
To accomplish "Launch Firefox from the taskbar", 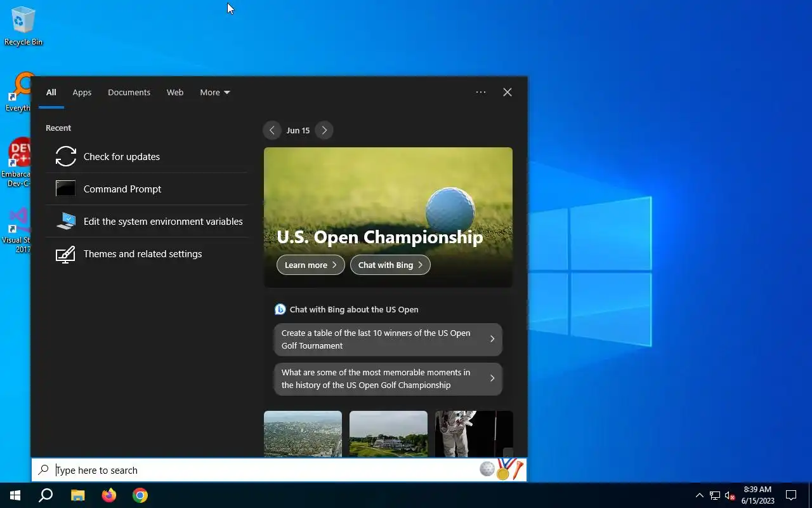I will (x=109, y=495).
